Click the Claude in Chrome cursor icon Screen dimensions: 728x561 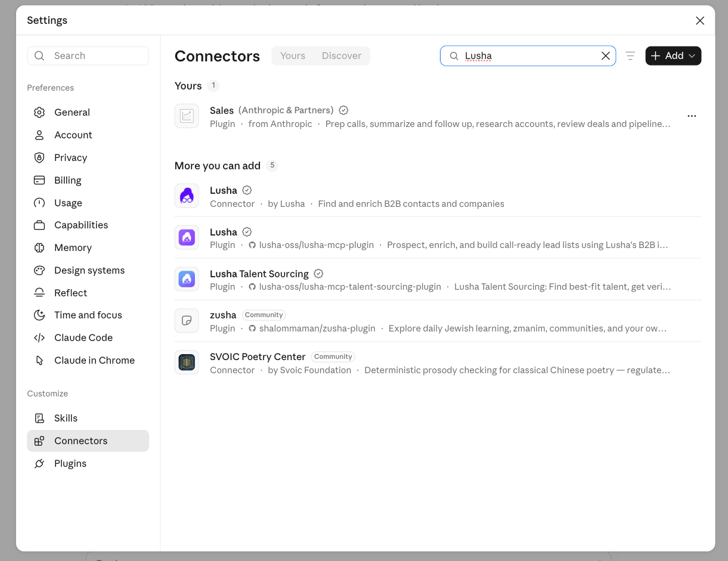point(39,360)
